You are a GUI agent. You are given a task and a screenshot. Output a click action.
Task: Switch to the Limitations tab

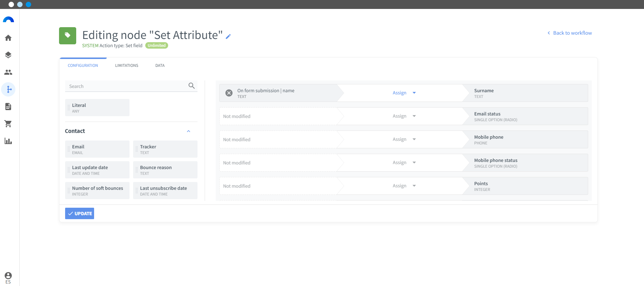point(127,65)
